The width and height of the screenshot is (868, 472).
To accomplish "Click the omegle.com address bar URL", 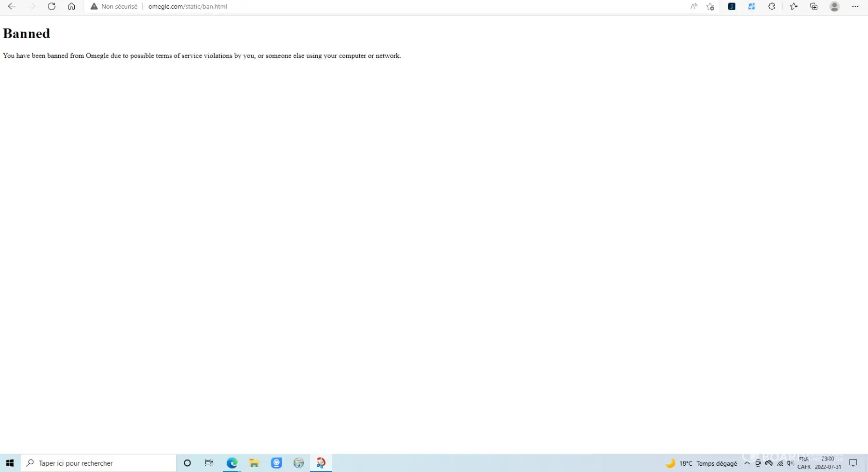I will [x=188, y=6].
